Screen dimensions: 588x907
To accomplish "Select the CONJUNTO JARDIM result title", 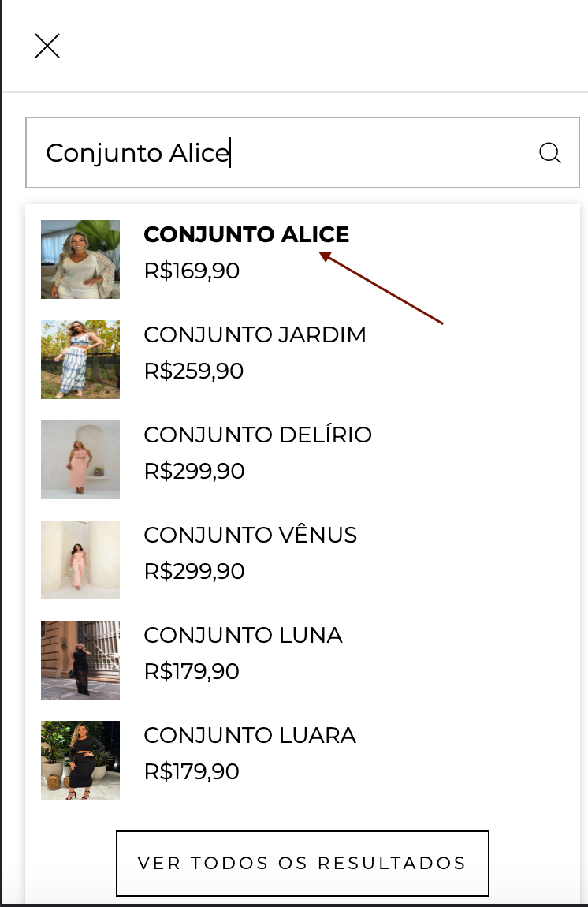I will click(255, 334).
